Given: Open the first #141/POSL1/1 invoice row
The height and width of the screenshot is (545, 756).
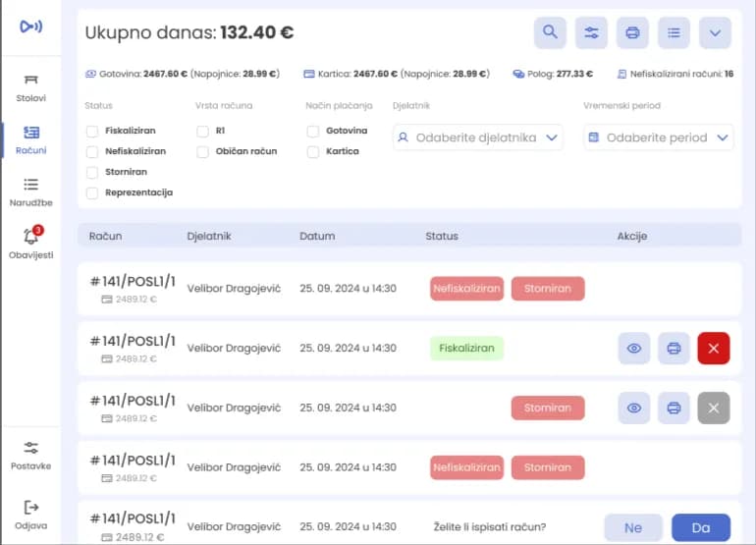Looking at the screenshot, I should point(409,289).
